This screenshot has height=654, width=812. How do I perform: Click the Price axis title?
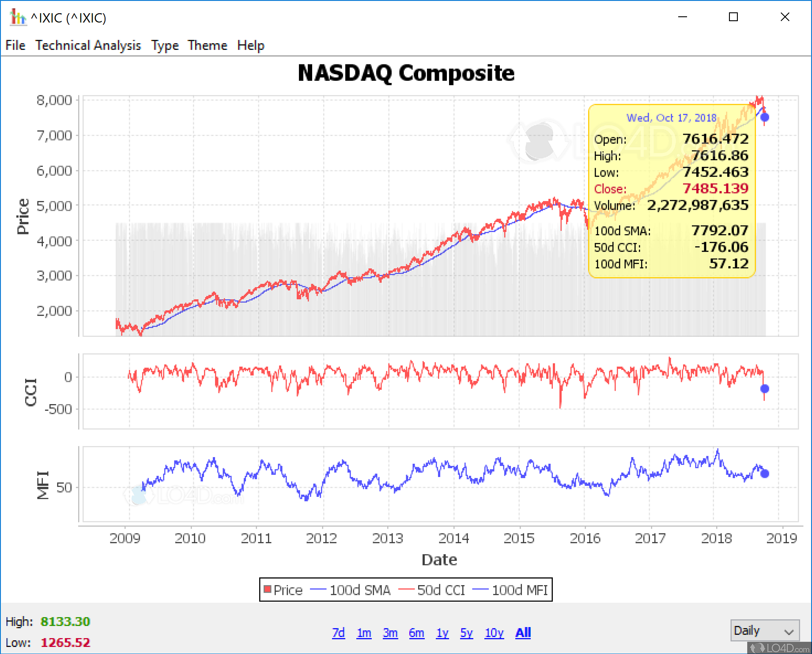[23, 216]
